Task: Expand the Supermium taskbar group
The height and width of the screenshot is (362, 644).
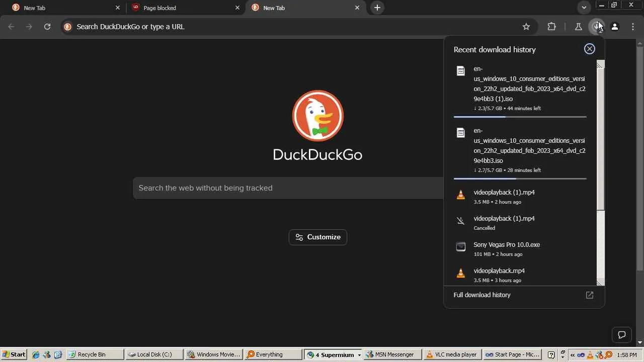Action: pyautogui.click(x=334, y=354)
